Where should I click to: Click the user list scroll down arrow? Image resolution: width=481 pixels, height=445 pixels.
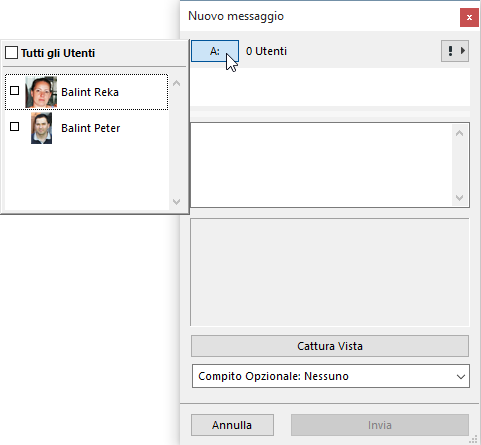177,202
